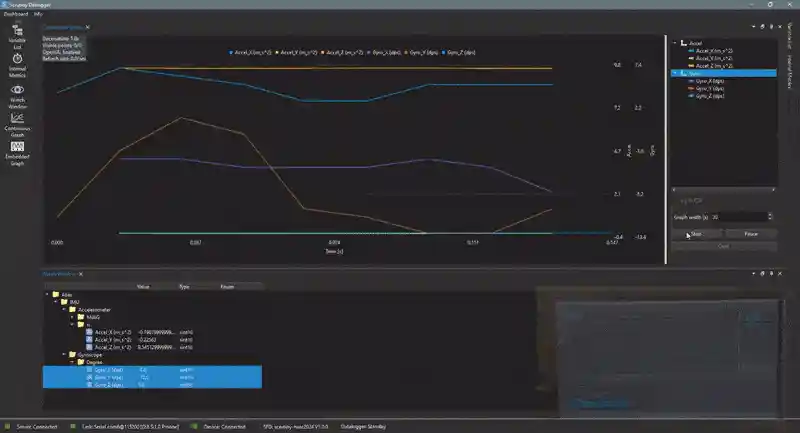
Task: Open the Info menu
Action: pyautogui.click(x=38, y=14)
